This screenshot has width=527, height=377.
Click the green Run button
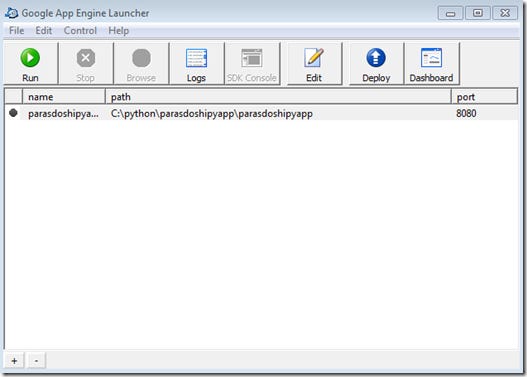[x=30, y=64]
